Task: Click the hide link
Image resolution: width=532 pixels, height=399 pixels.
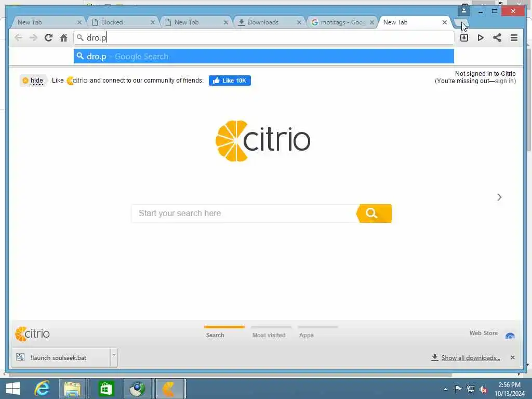Action: [37, 81]
